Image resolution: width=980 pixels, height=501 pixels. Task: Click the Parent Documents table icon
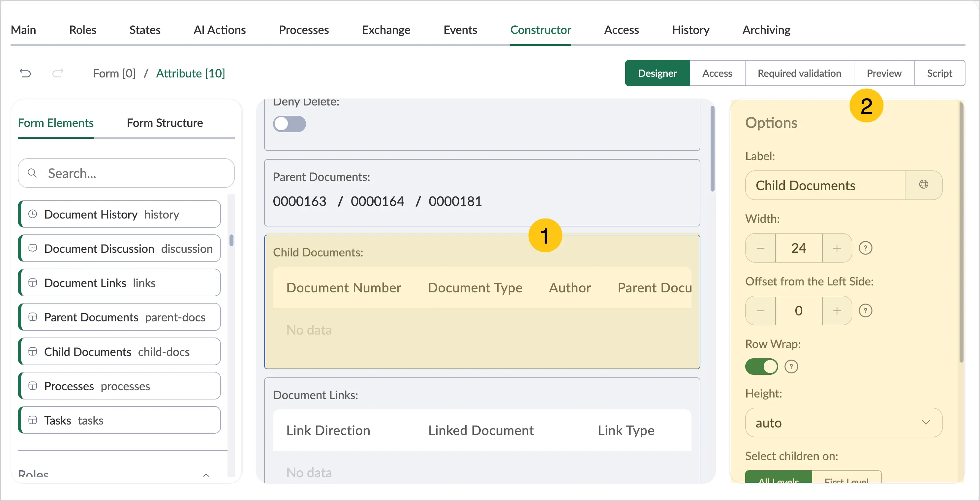(33, 317)
